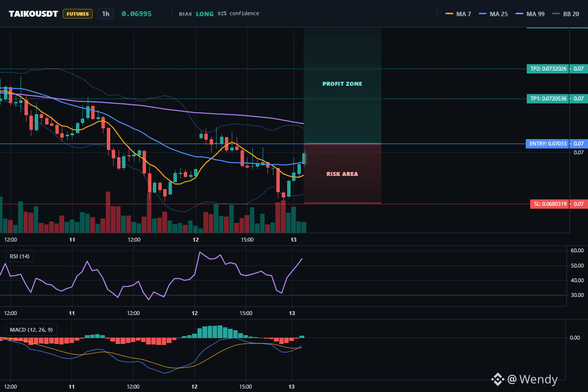The image size is (588, 392).
Task: Toggle the MA 25 legend entry
Action: point(493,14)
